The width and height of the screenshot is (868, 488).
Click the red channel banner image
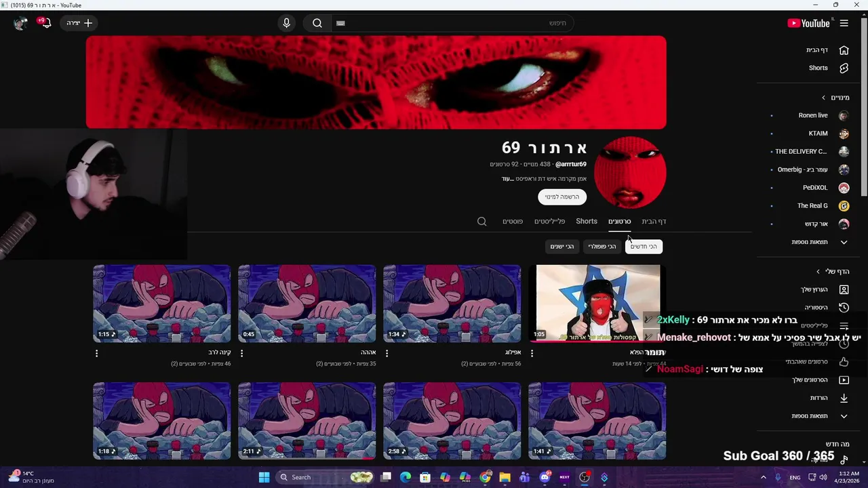pyautogui.click(x=376, y=82)
